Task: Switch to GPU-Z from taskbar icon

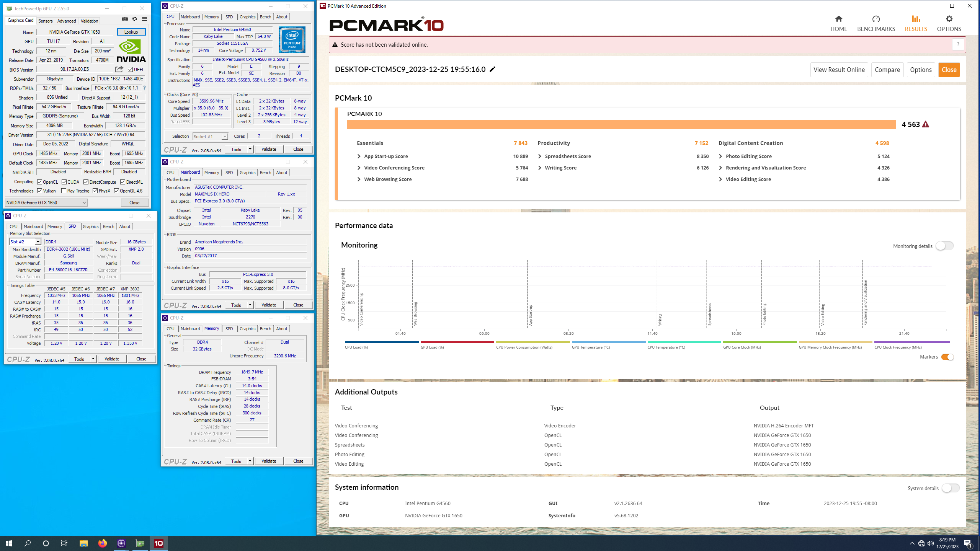Action: 140,543
